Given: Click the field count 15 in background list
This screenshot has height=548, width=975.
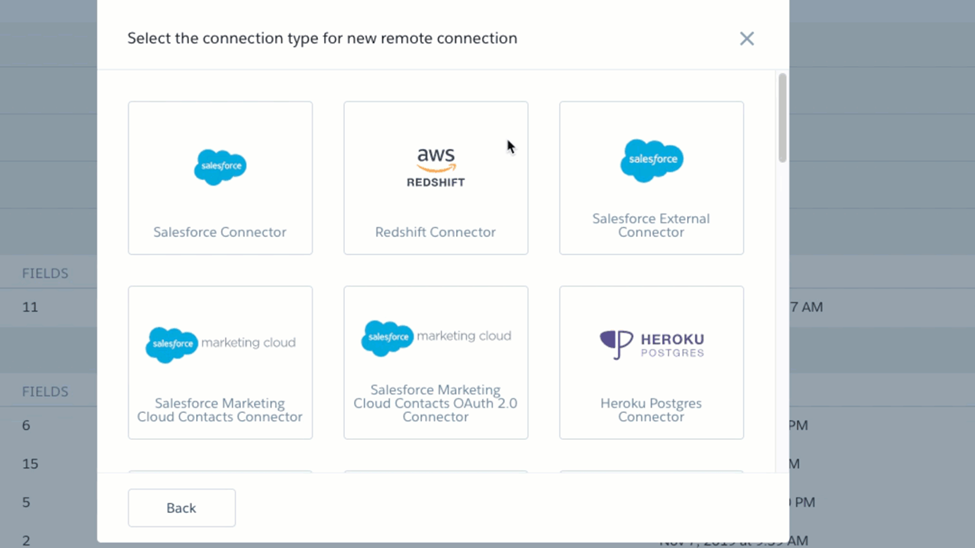Looking at the screenshot, I should coord(30,464).
